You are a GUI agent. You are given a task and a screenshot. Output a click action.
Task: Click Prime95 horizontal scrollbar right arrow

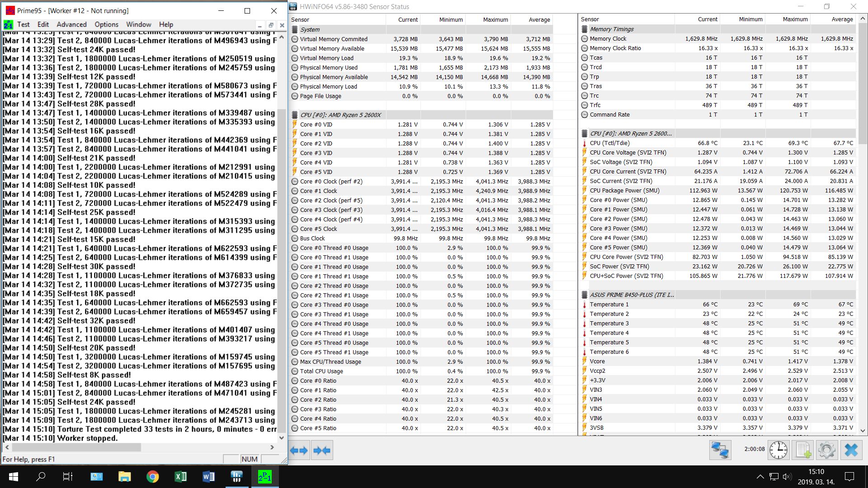(x=272, y=447)
